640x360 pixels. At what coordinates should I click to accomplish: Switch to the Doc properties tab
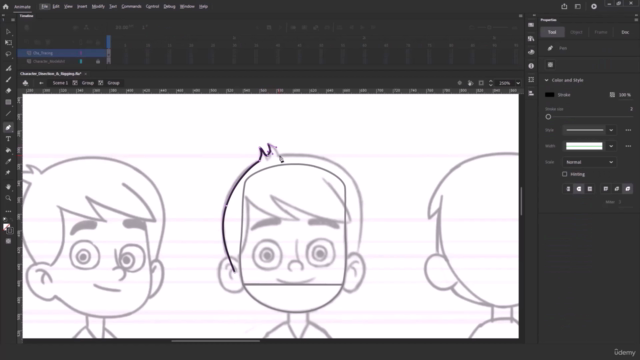coord(625,32)
